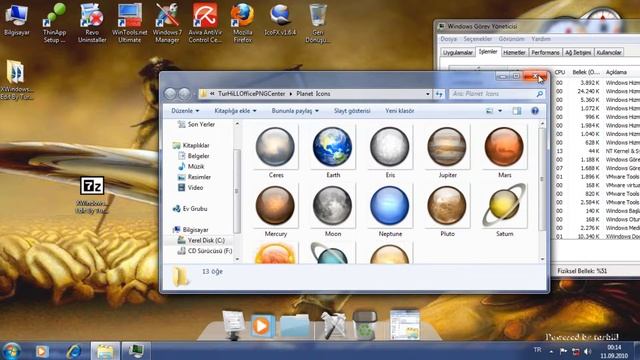
Task: Open Explorer help button
Action: [535, 111]
